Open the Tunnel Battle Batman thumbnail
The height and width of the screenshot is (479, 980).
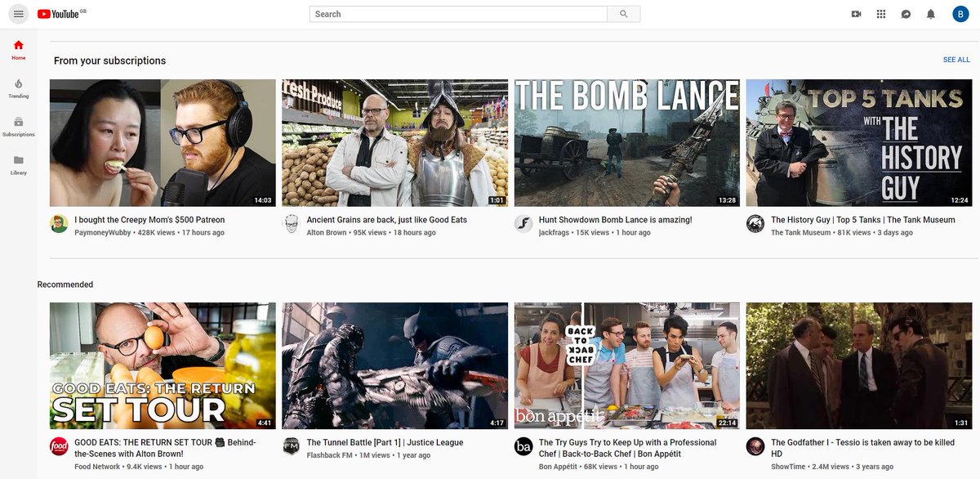coord(395,365)
